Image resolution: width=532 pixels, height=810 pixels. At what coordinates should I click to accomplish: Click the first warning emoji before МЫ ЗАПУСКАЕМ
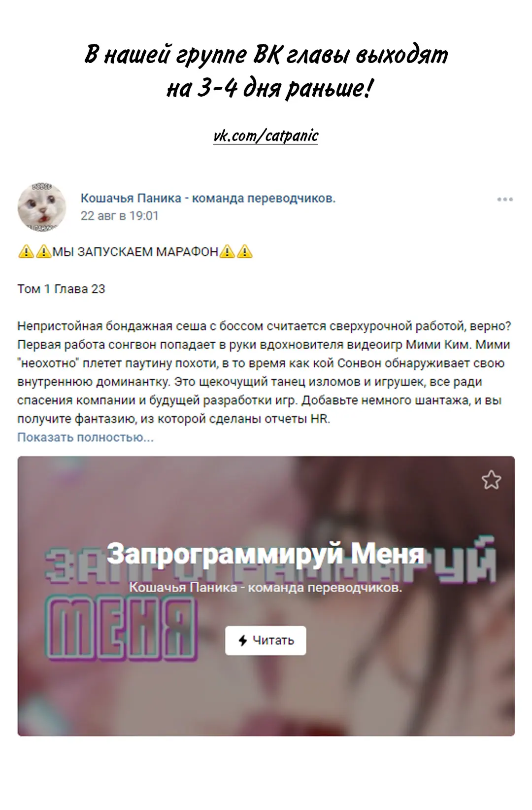pos(26,251)
